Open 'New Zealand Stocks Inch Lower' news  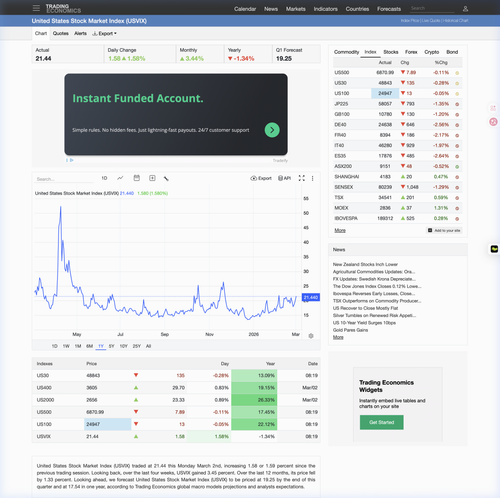pos(365,264)
